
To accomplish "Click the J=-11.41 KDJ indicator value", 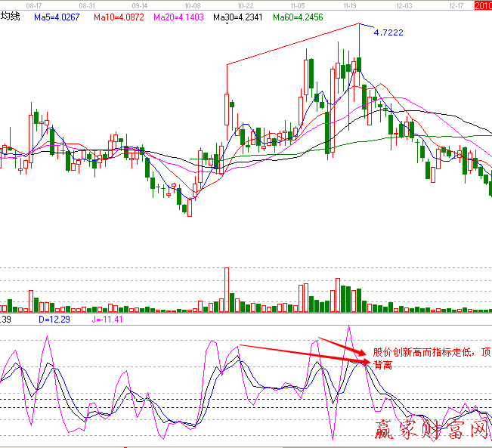I will tap(105, 320).
